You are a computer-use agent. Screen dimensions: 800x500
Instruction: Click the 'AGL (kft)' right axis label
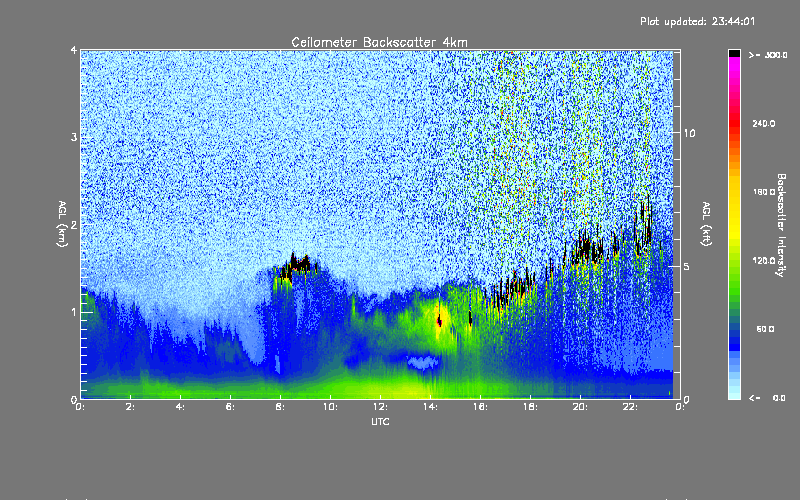point(706,224)
